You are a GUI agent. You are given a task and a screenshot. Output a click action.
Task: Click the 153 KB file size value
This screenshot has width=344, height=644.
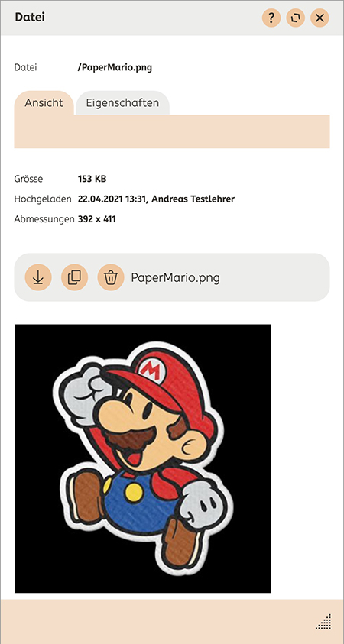pyautogui.click(x=92, y=179)
